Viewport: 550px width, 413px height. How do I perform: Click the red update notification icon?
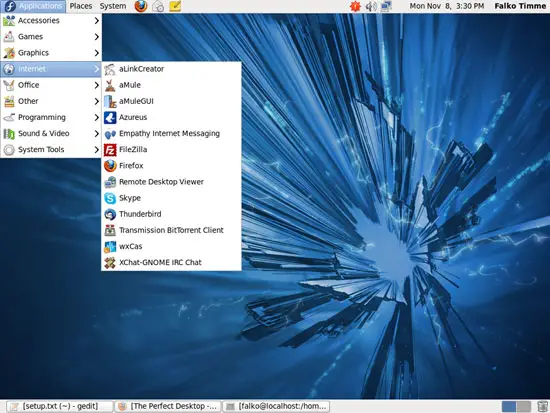355,6
